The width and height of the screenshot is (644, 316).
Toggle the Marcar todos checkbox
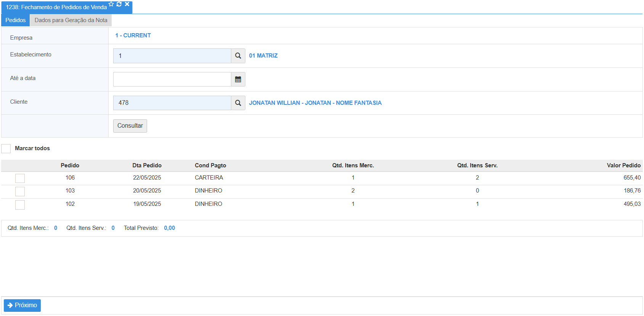tap(6, 149)
